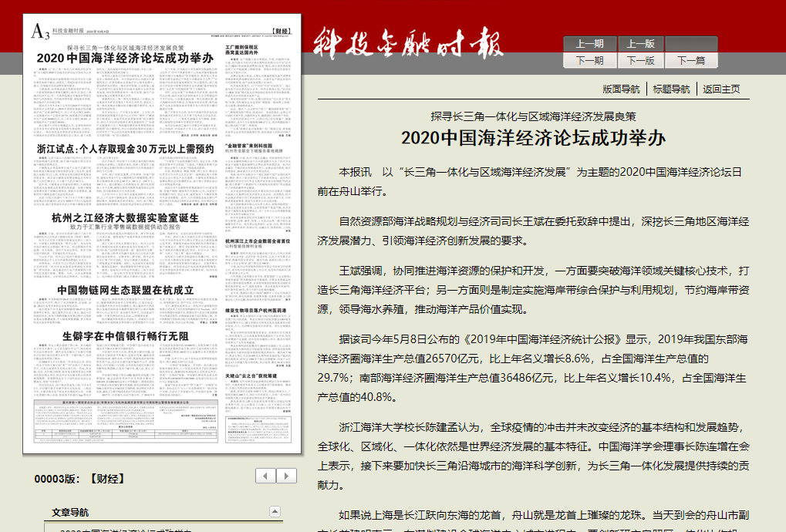
Task: Open thumbnail headline 2020中国海洋经济论坛成功举办
Action: coord(125,58)
